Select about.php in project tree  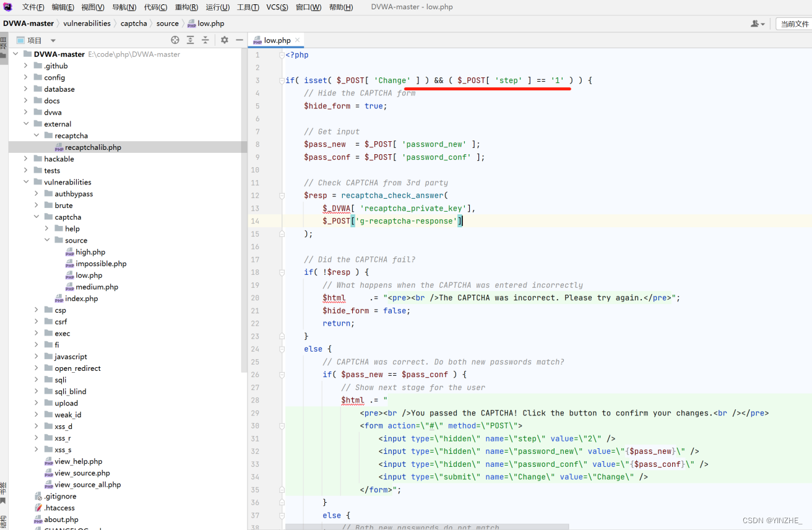click(61, 519)
